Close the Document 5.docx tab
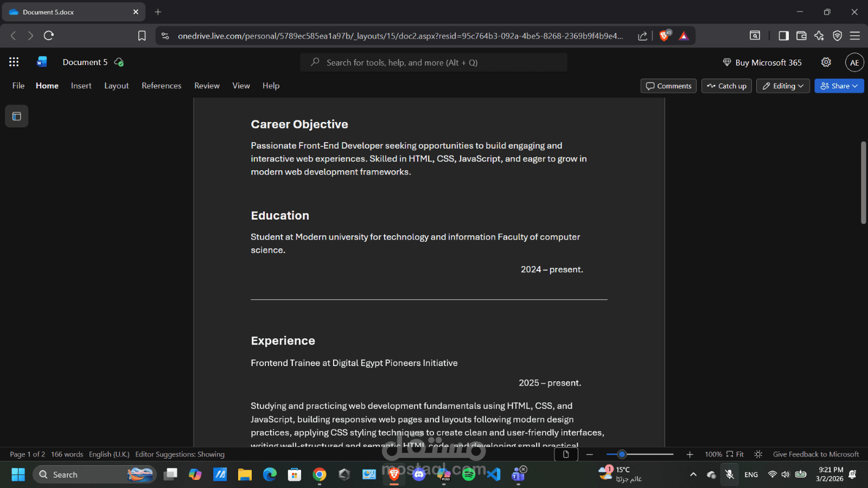The image size is (868, 488). pyautogui.click(x=136, y=12)
